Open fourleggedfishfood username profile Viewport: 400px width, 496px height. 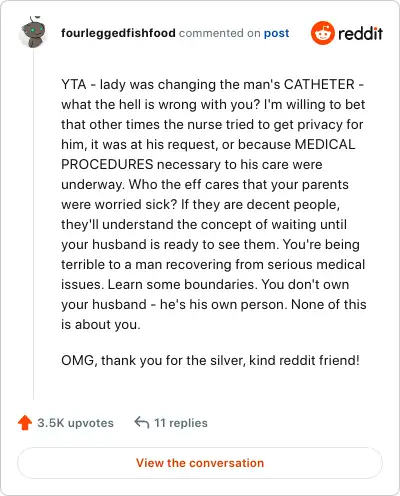tap(118, 33)
